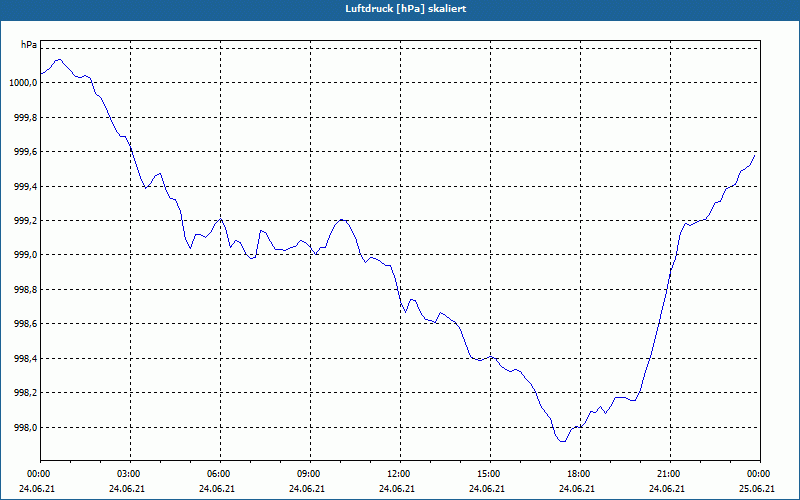Click the 21:00 time label

670,474
